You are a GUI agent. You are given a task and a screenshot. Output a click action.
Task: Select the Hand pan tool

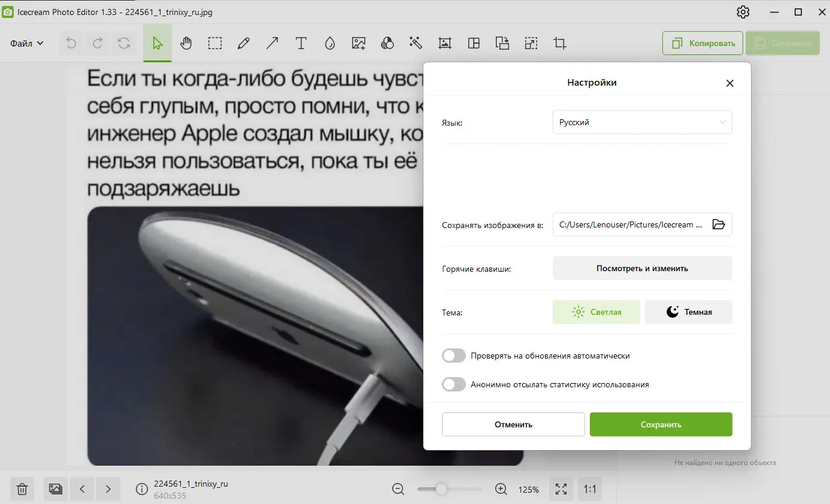click(x=186, y=42)
